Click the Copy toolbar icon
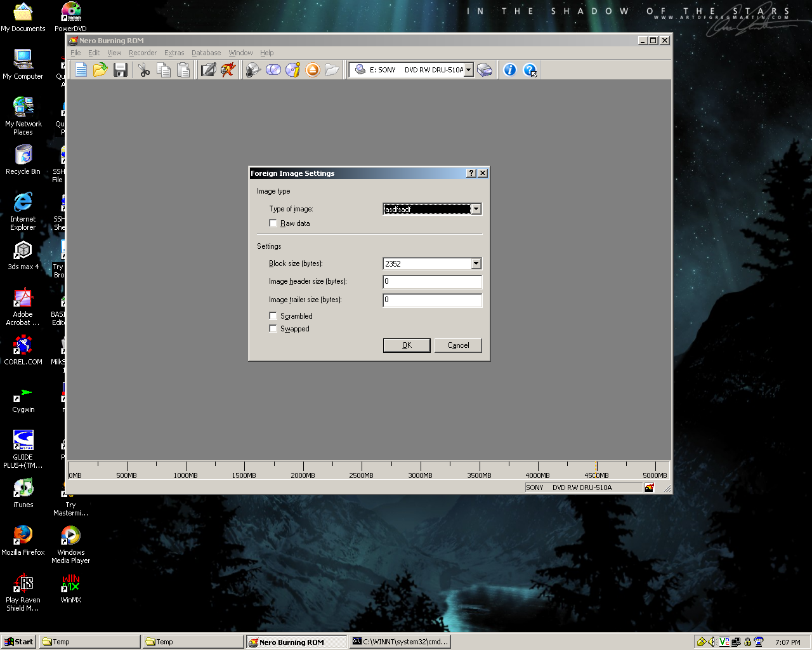812x650 pixels. click(x=164, y=70)
